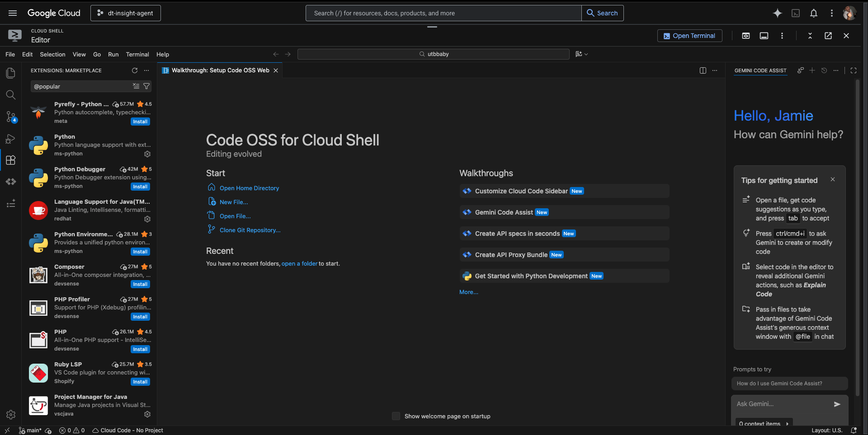Image resolution: width=868 pixels, height=435 pixels.
Task: Refresh the extensions marketplace list
Action: coord(135,70)
